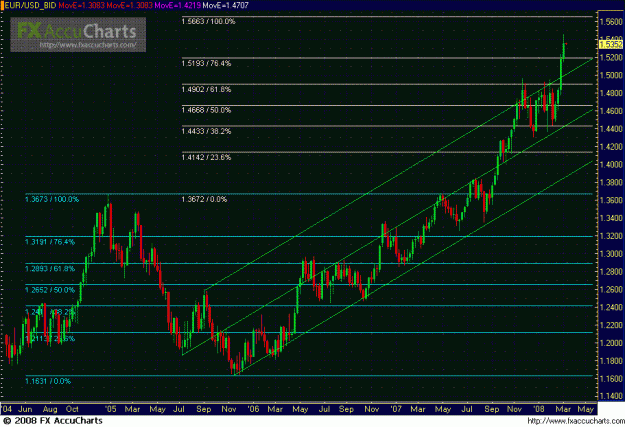Select the 1.3672 / 0.0% Fibonacci label

[x=204, y=199]
